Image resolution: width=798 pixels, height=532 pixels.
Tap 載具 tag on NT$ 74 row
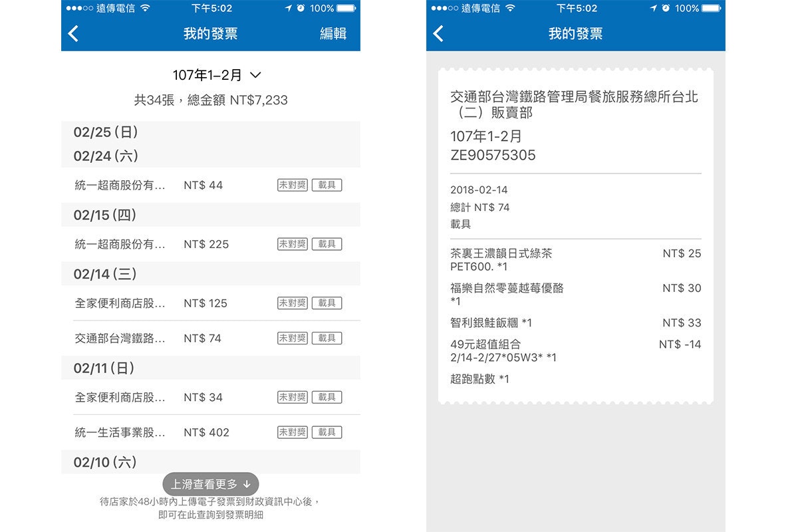(x=327, y=338)
